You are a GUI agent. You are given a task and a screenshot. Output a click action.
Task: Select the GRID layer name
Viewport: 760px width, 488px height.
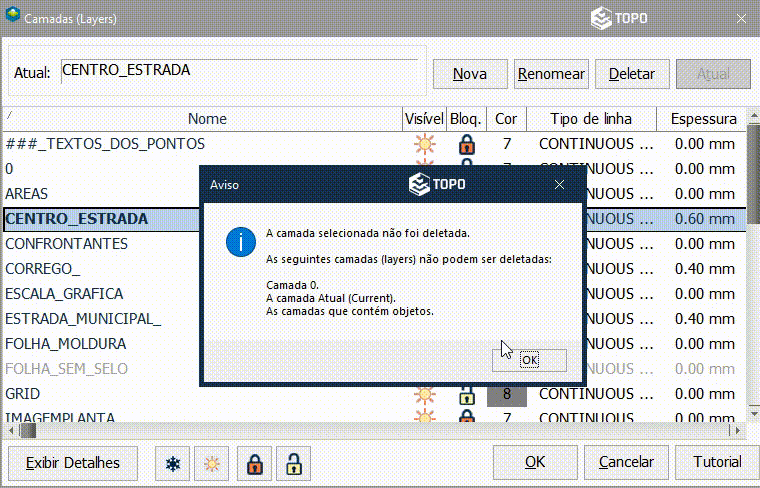pos(22,394)
